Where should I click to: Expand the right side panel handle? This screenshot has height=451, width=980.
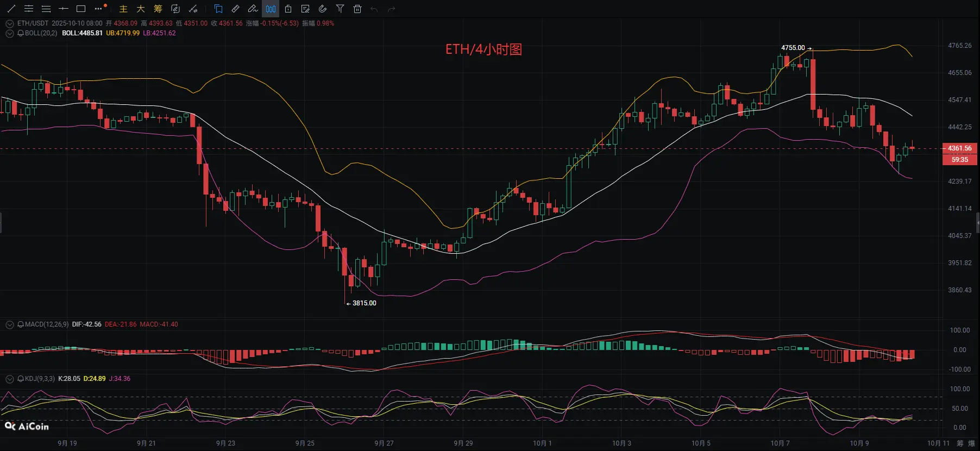coord(978,223)
